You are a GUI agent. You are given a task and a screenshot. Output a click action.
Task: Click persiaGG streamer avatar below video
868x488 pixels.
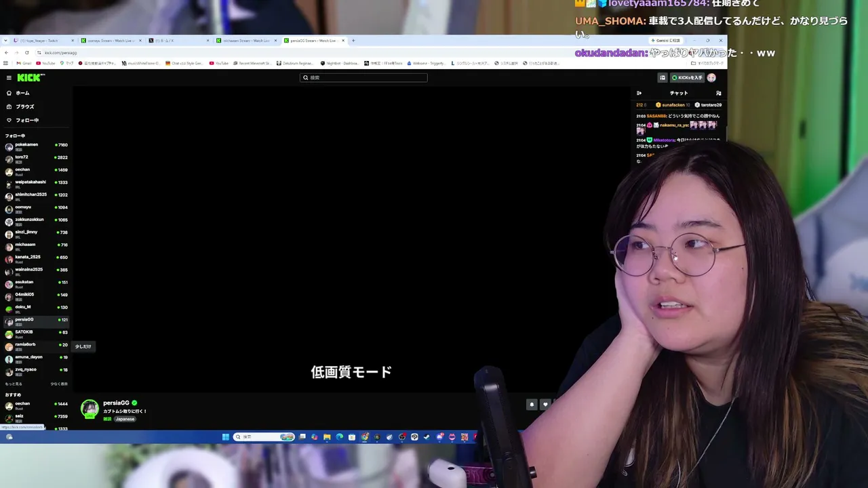coord(90,409)
